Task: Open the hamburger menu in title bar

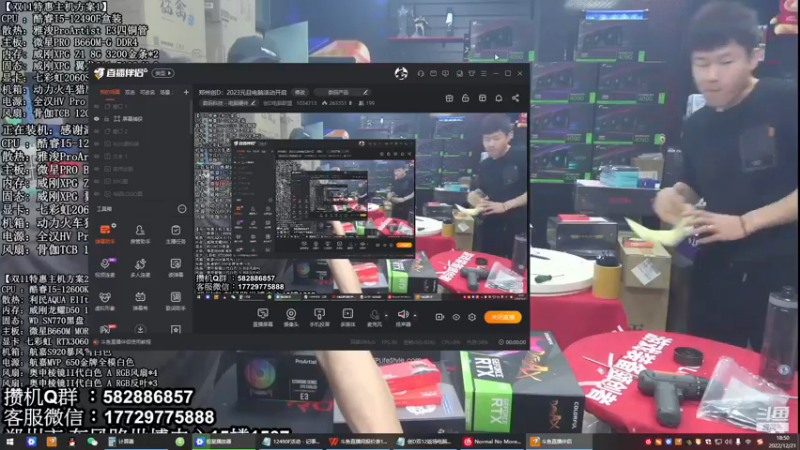Action: click(484, 73)
